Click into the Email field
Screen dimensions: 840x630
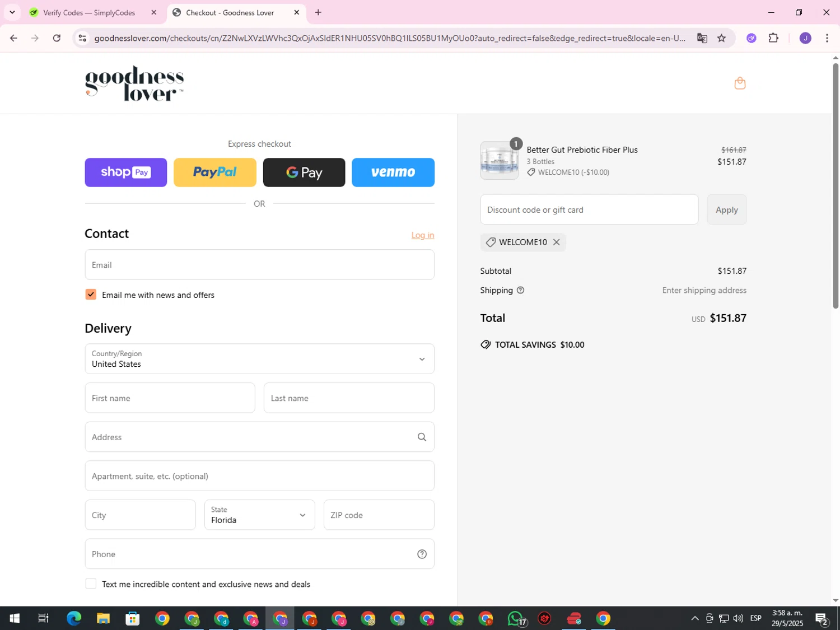click(x=259, y=265)
